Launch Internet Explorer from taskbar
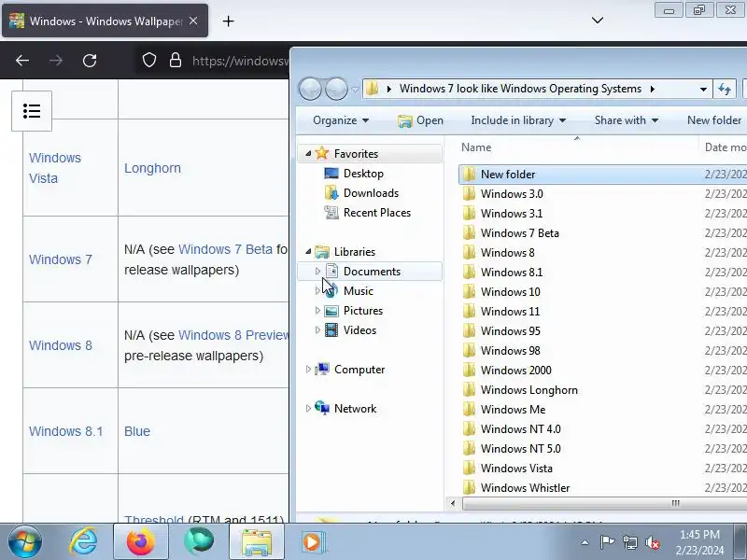This screenshot has width=747, height=560. [x=83, y=541]
